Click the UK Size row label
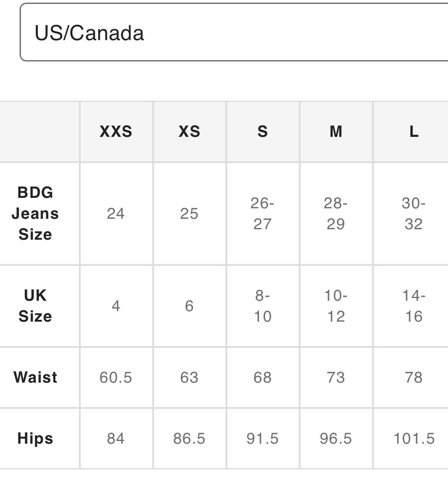 [35, 306]
